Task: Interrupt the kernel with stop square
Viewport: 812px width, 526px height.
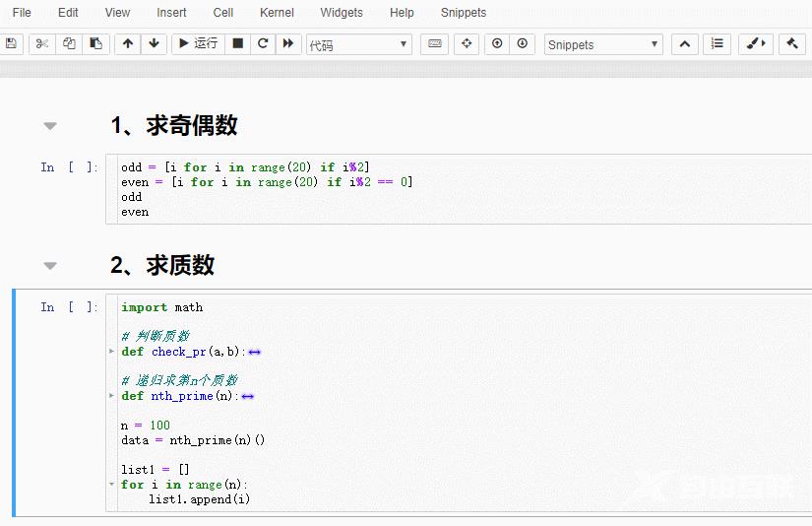Action: point(238,43)
